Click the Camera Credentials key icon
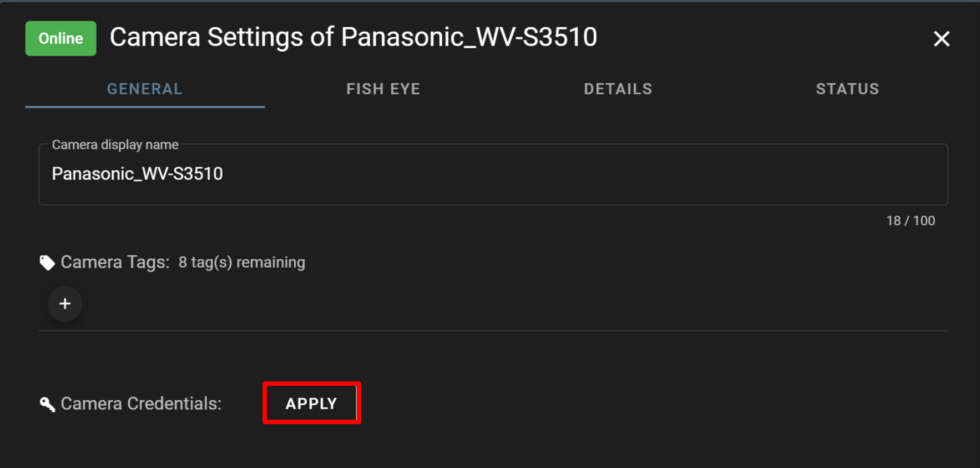980x468 pixels. (x=47, y=404)
